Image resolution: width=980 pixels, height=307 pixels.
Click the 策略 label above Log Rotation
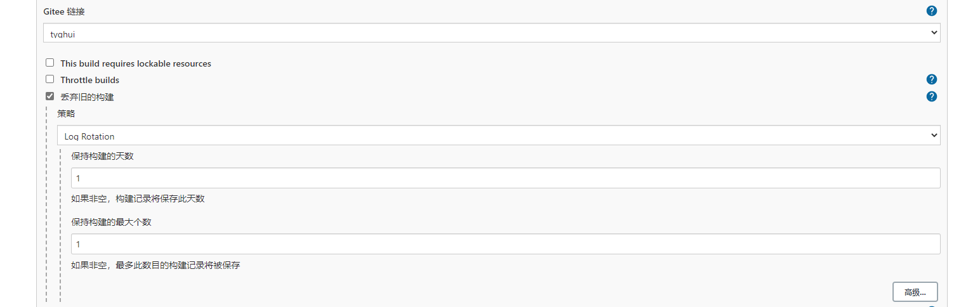(x=66, y=114)
